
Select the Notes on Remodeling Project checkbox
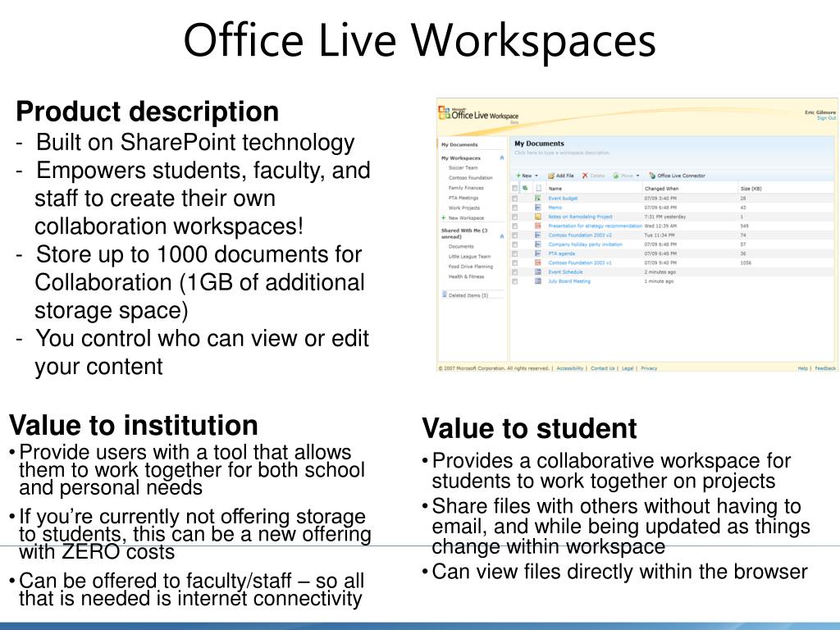[515, 217]
